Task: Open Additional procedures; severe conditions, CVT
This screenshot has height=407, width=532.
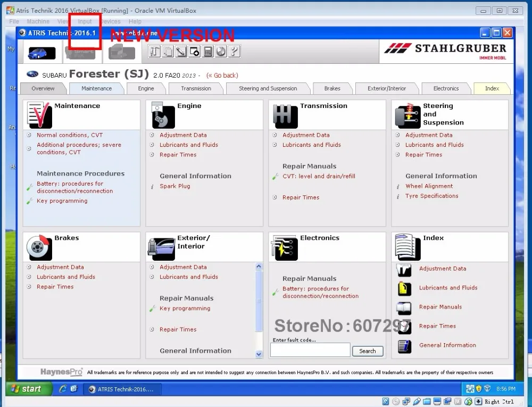Action: (x=79, y=148)
